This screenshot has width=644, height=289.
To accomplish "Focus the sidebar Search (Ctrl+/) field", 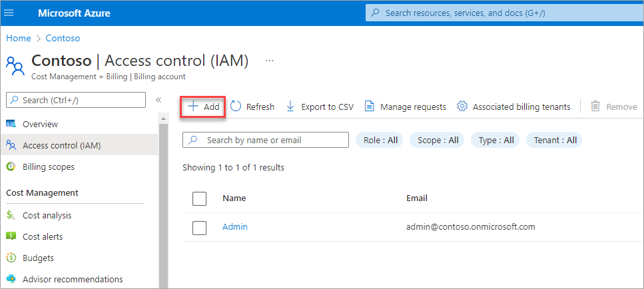I will (x=76, y=100).
